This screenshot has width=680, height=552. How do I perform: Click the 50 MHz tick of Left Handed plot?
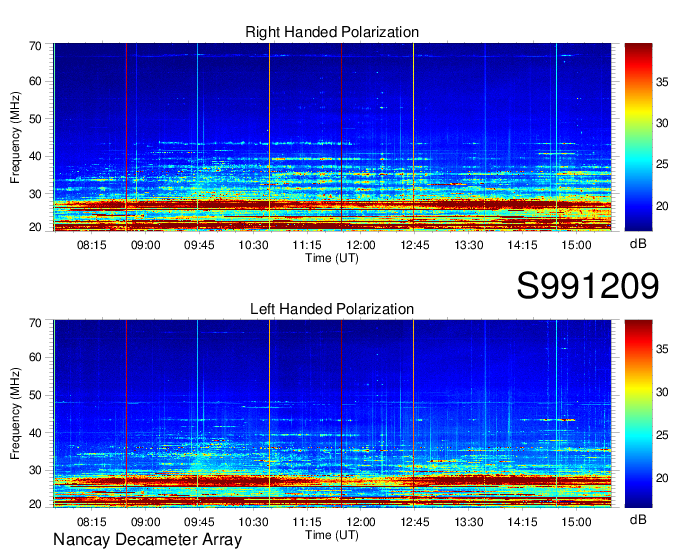36,395
